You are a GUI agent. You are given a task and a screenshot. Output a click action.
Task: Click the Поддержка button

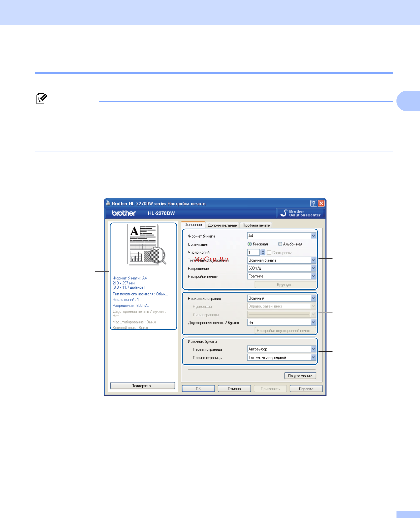pyautogui.click(x=143, y=386)
